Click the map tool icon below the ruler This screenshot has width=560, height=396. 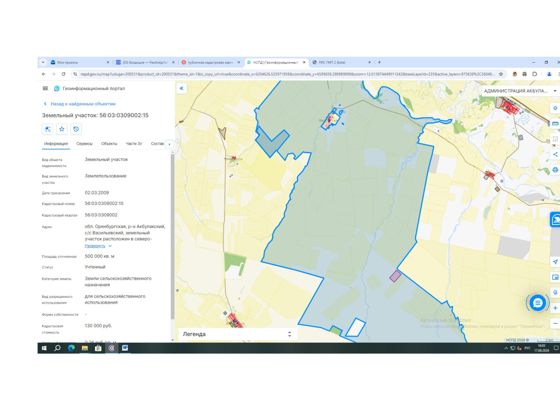point(555,139)
